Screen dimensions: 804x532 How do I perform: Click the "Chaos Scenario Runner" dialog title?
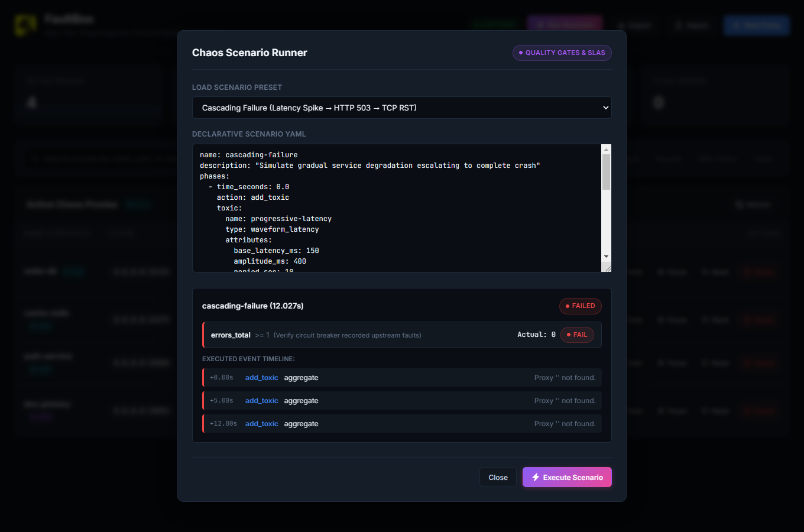pos(249,53)
